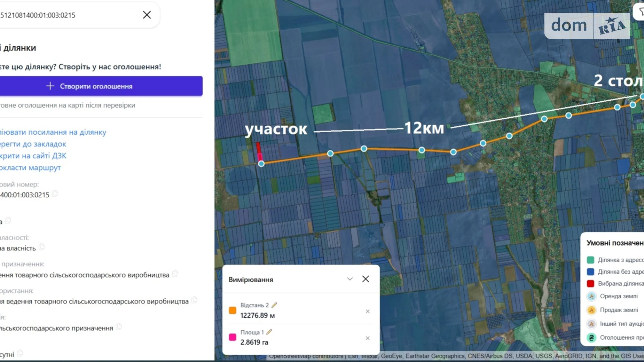
Task: Open the parcel on ДЗК site
Action: (33, 156)
